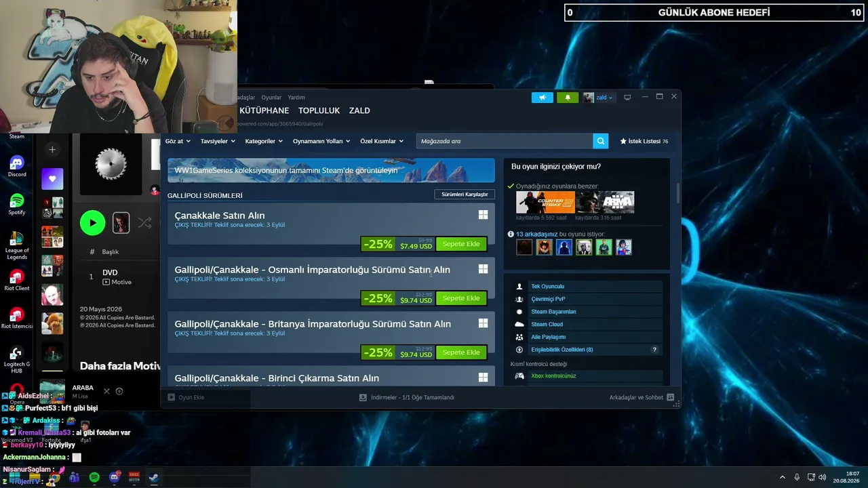The height and width of the screenshot is (488, 868).
Task: Play the DVD album in Spotify
Action: pyautogui.click(x=93, y=223)
